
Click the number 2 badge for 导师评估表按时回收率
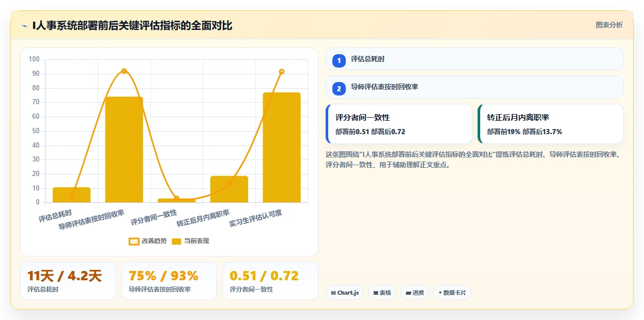[339, 89]
